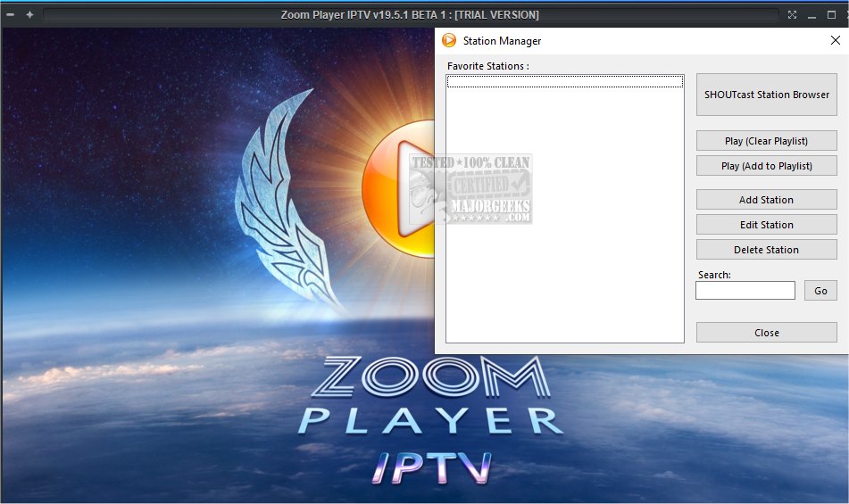The image size is (849, 504).
Task: Open the SHOUTcast Station Browser
Action: [x=766, y=95]
